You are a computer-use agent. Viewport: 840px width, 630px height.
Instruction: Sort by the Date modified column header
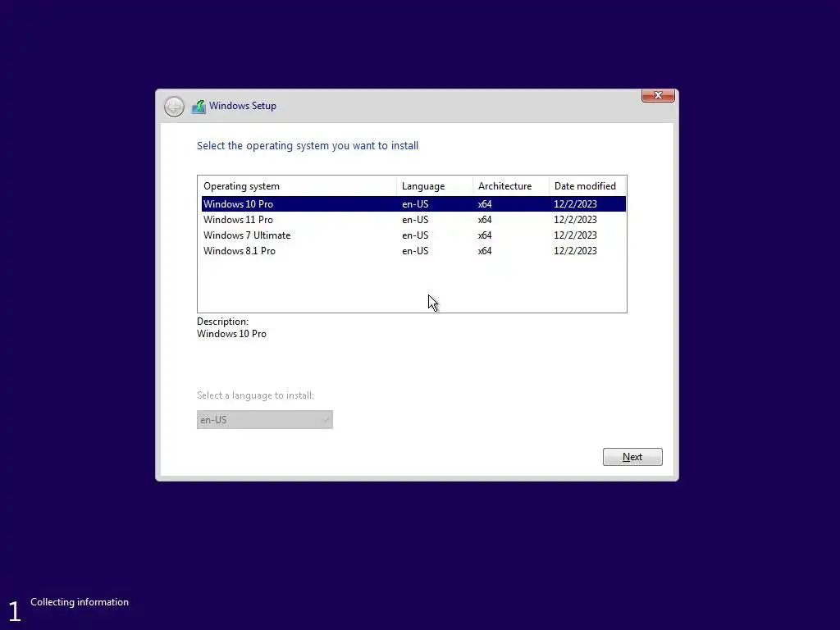tap(587, 186)
